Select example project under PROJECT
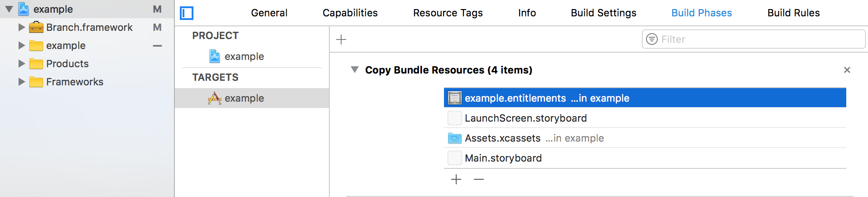This screenshot has width=868, height=197. click(x=252, y=56)
